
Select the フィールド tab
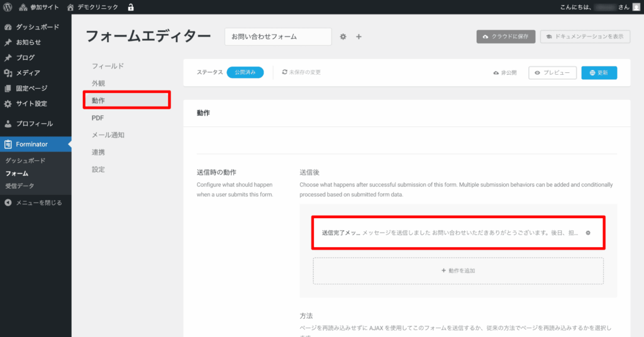click(x=108, y=66)
